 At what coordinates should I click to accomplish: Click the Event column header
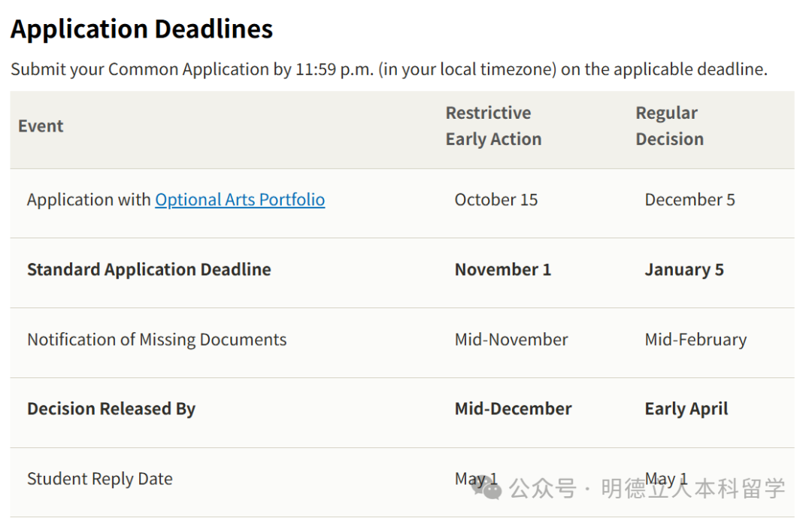41,126
